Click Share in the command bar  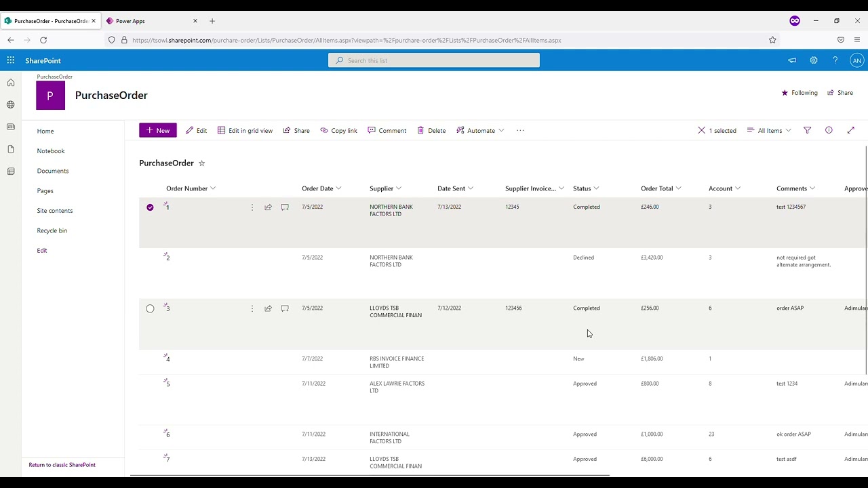[x=296, y=130]
